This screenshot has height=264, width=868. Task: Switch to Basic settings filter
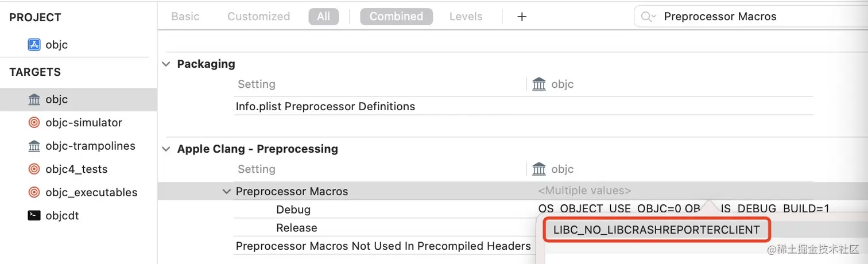(x=185, y=17)
